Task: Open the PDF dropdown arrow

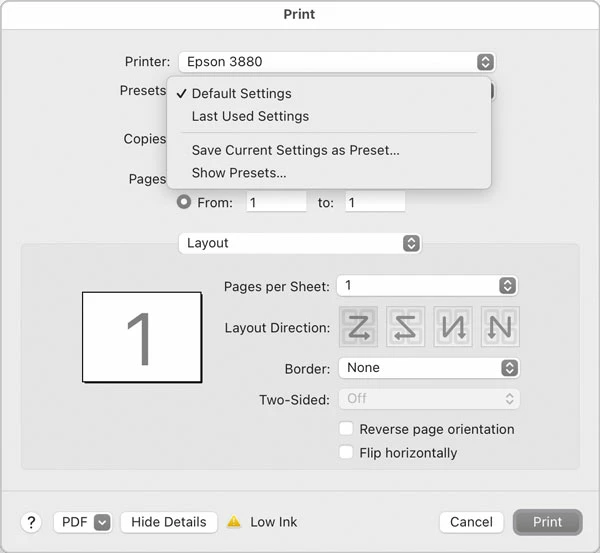Action: pos(102,522)
